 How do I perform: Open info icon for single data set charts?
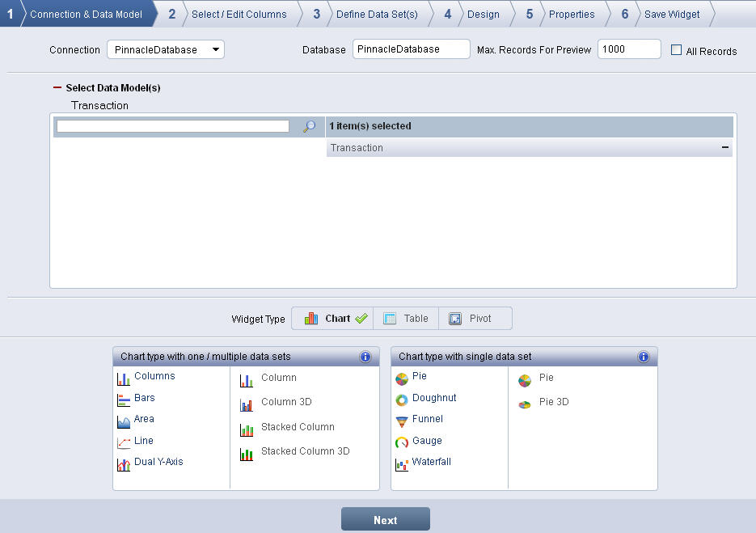(644, 357)
